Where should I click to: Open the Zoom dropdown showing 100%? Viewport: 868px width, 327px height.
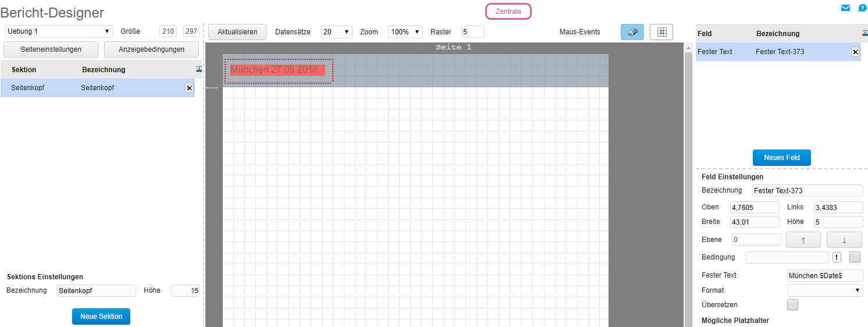[405, 32]
